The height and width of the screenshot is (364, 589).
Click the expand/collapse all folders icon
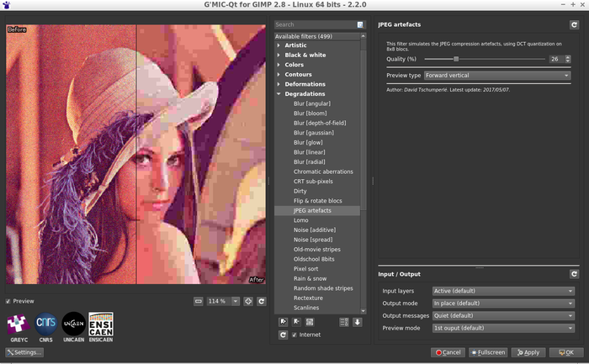[x=344, y=322]
